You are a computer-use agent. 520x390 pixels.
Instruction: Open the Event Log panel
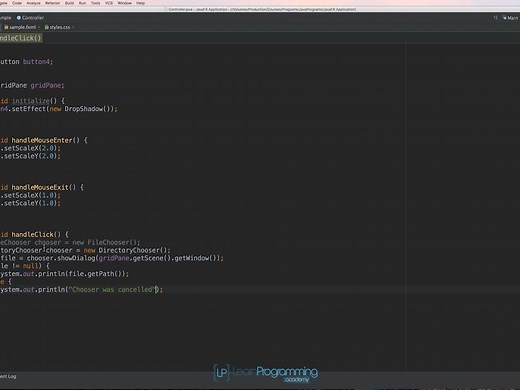point(8,376)
